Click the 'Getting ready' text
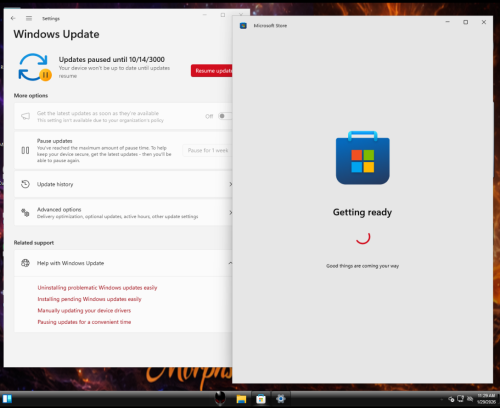 pos(362,212)
